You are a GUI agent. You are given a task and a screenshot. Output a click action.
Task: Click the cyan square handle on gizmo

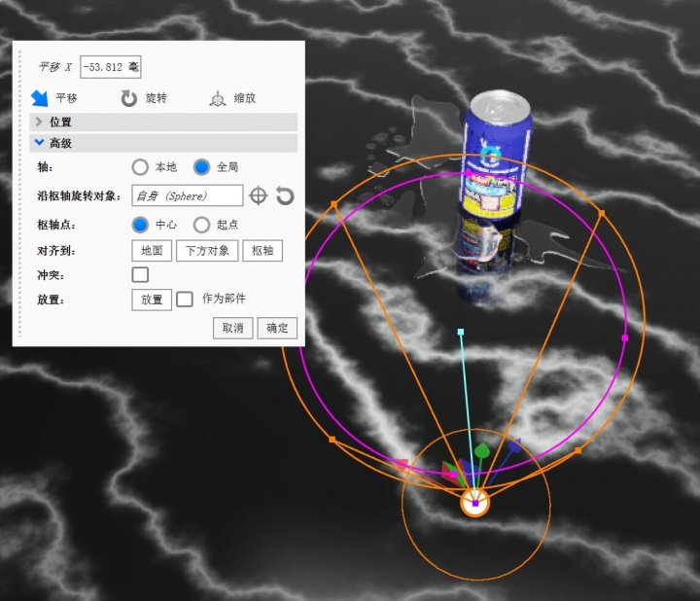tap(461, 333)
